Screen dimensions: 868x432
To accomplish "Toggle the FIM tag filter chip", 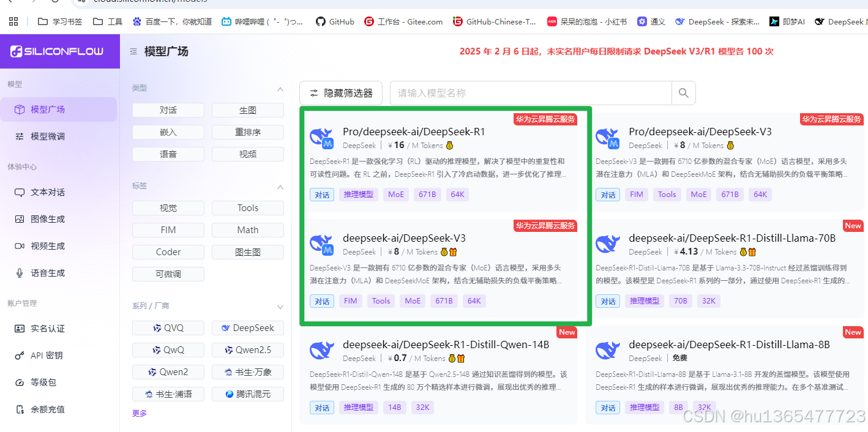I will click(x=168, y=230).
